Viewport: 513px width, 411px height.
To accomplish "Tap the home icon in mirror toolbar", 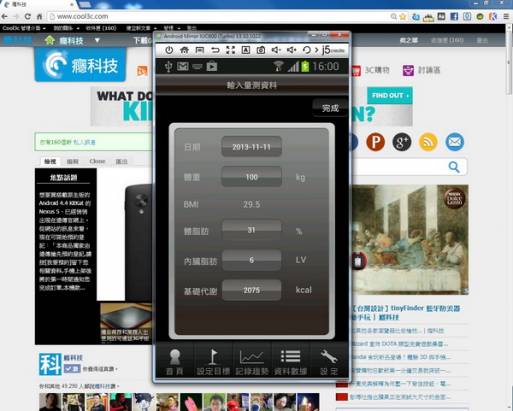I will 184,50.
